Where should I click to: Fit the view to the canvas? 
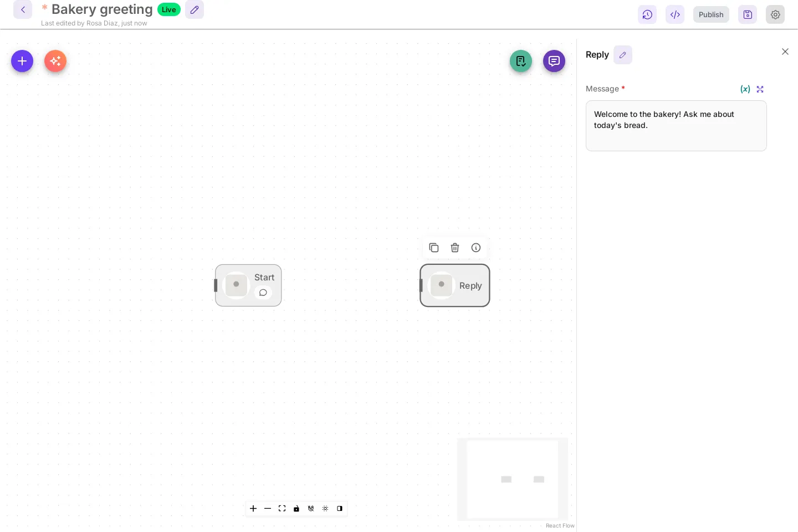(282, 509)
